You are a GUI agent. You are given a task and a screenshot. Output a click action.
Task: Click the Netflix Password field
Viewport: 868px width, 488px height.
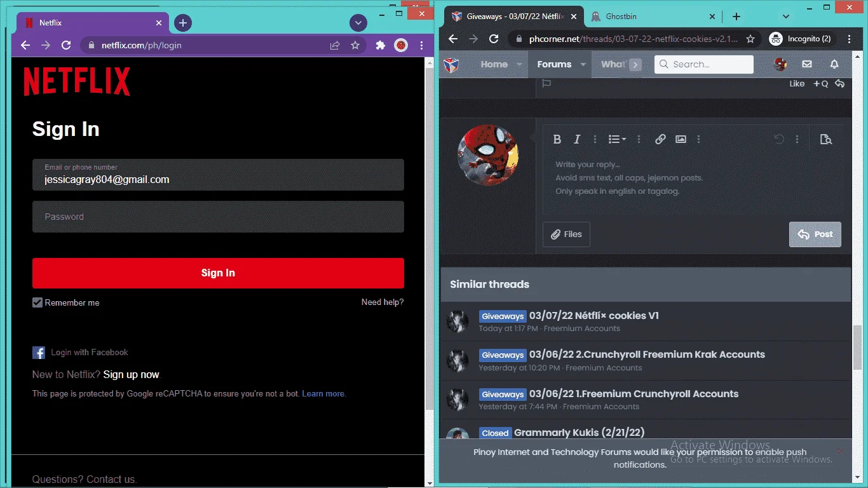click(x=218, y=217)
